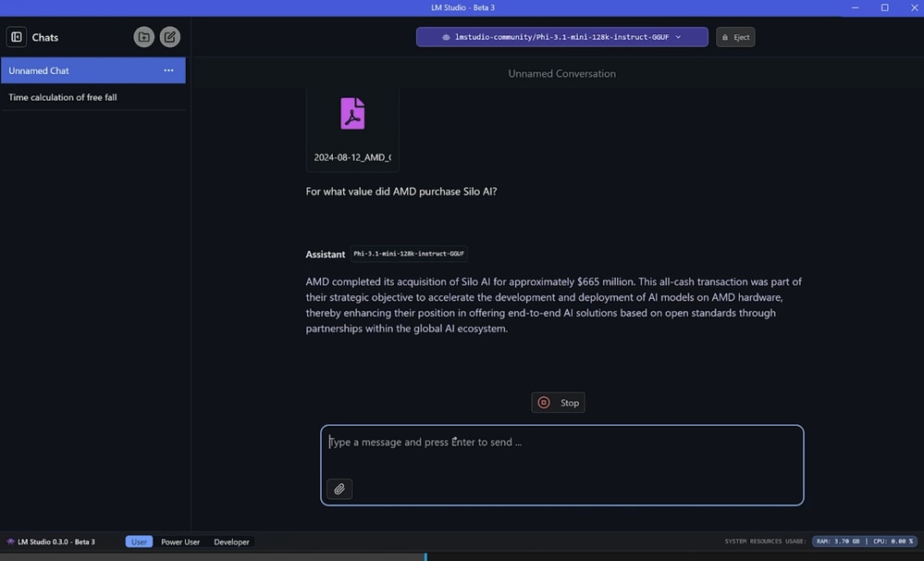Maximize the LM Studio window
Viewport: 924px width, 561px height.
884,7
